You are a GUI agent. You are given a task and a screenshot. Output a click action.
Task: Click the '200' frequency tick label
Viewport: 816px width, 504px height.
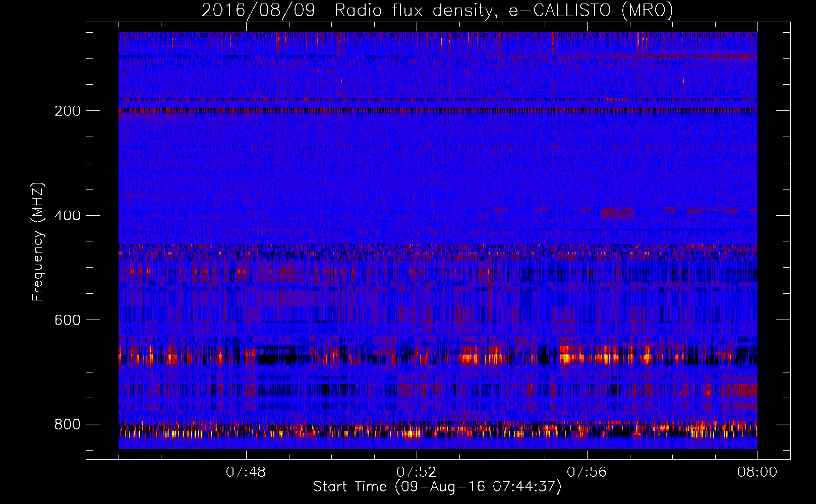coord(68,111)
